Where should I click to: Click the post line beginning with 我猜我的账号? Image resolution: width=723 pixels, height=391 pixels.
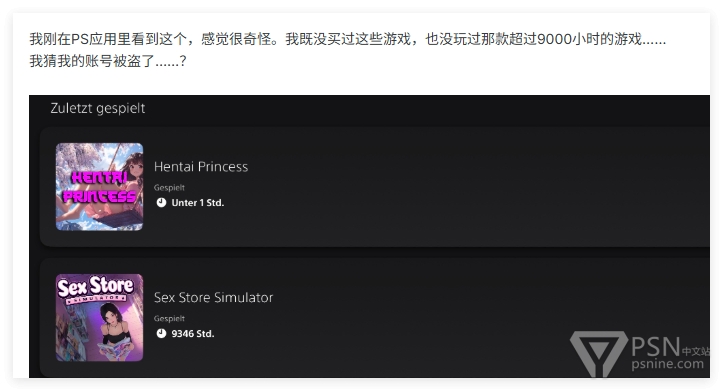(108, 61)
